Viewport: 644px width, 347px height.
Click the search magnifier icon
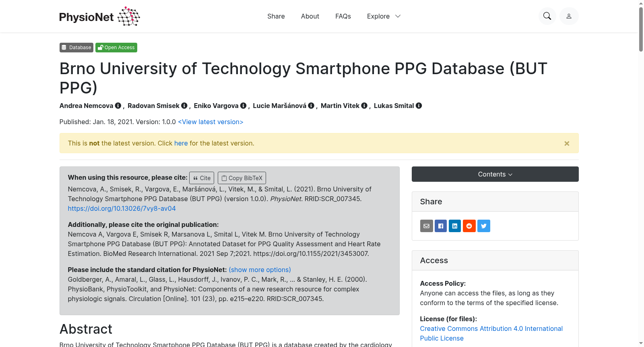click(547, 16)
